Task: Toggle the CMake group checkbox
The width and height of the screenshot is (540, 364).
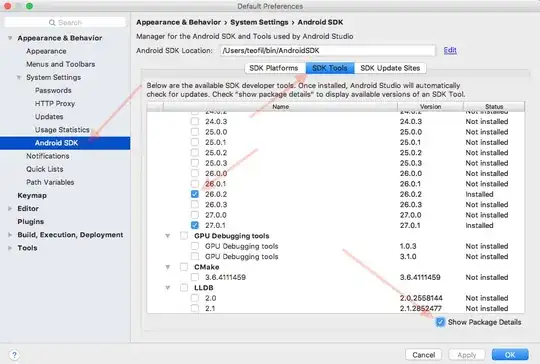Action: pyautogui.click(x=184, y=267)
